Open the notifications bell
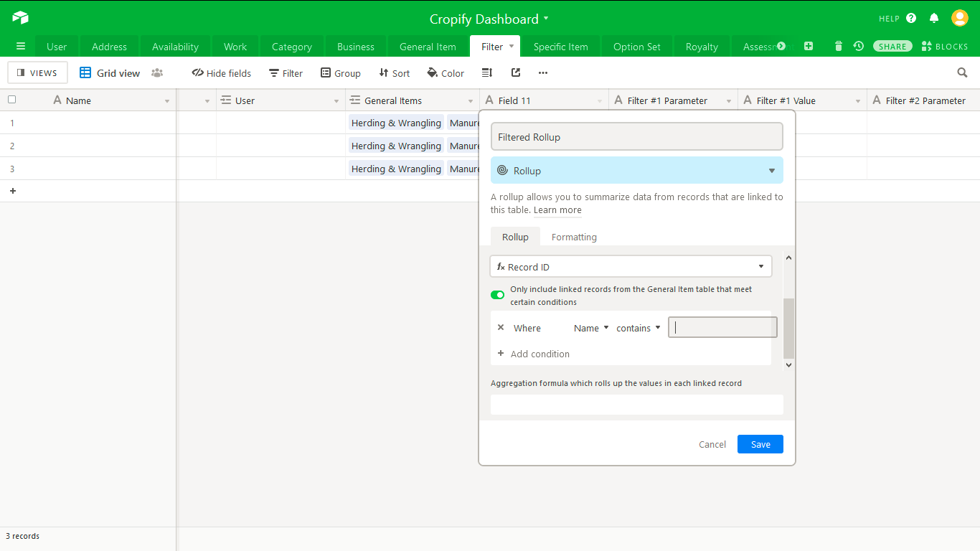 point(934,19)
